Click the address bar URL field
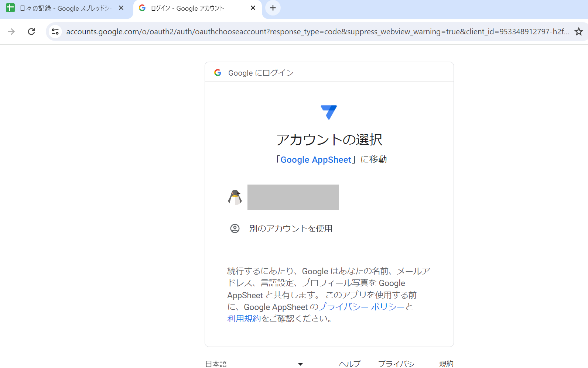Viewport: 588px width, 368px height. click(x=318, y=32)
